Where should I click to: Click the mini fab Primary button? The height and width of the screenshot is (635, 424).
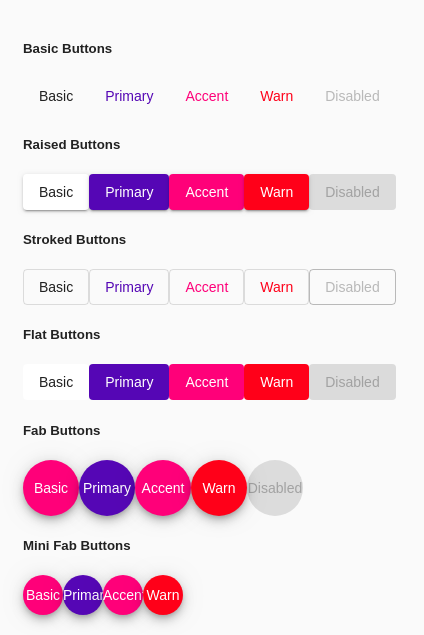83,595
